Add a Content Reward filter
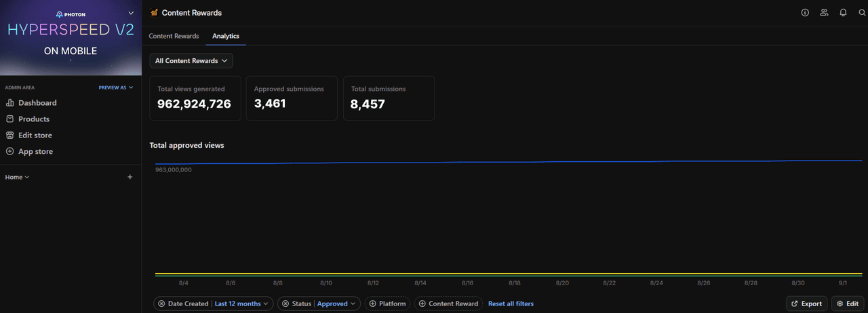The width and height of the screenshot is (868, 313). coord(448,304)
